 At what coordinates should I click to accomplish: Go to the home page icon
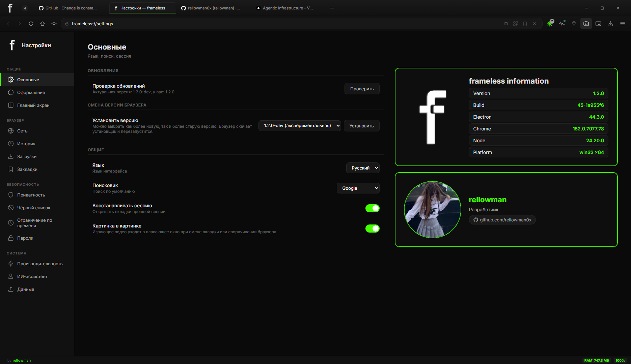[43, 24]
